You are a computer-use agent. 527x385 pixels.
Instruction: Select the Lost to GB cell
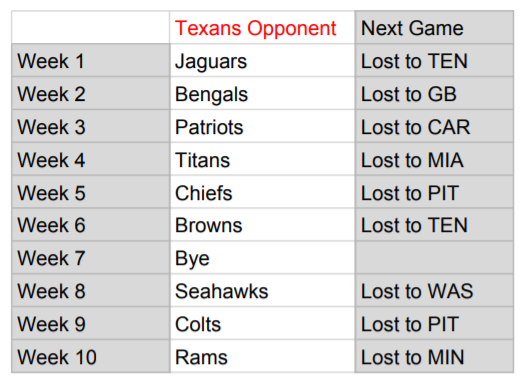point(434,93)
